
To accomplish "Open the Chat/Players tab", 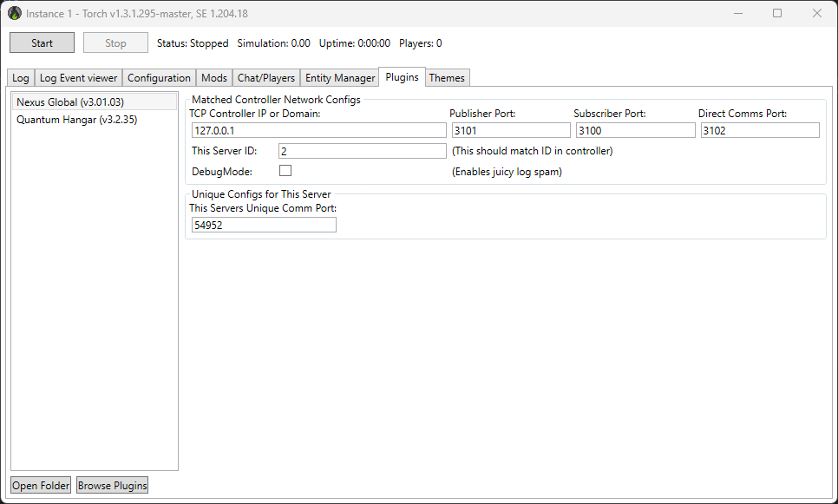I will pos(266,78).
